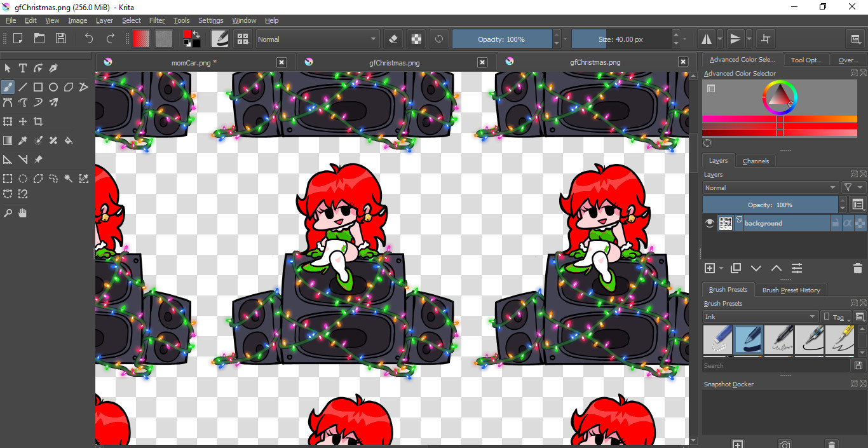Click the Undo arrow icon
This screenshot has height=448, width=868.
click(x=89, y=39)
